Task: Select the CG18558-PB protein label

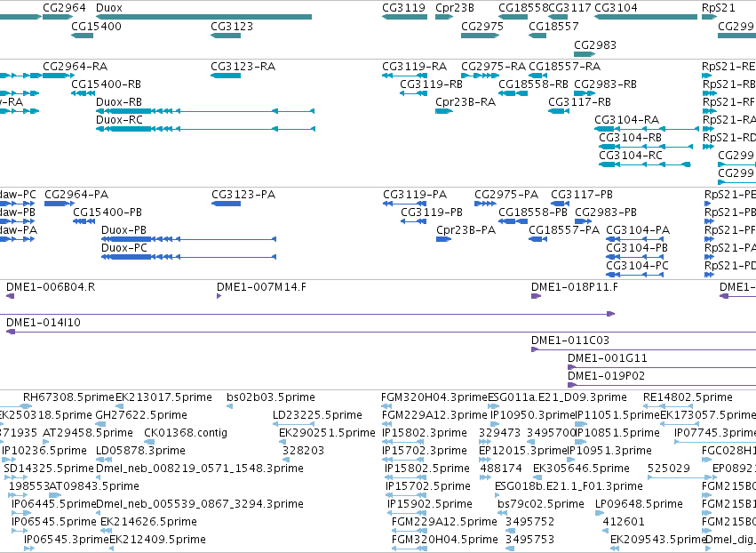Action: 533,212
